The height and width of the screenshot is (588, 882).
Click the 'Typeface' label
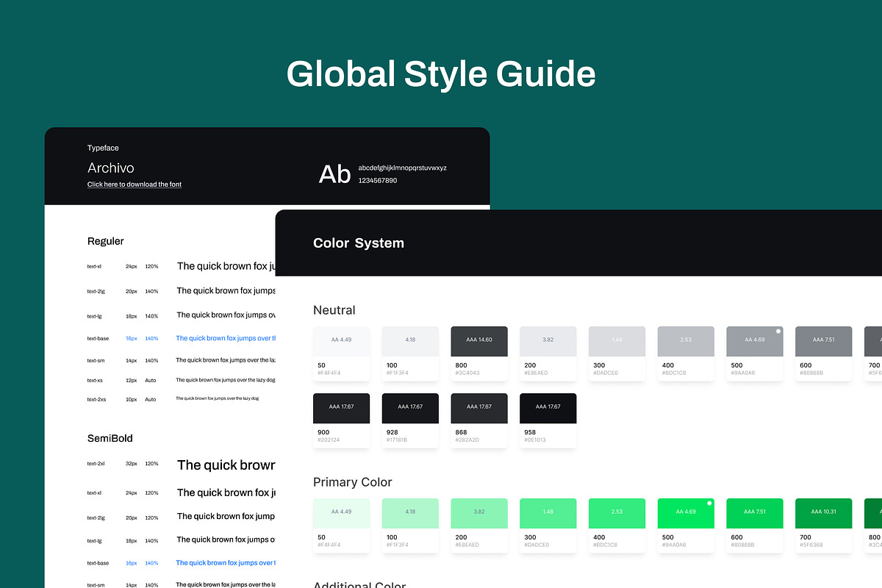coord(103,148)
